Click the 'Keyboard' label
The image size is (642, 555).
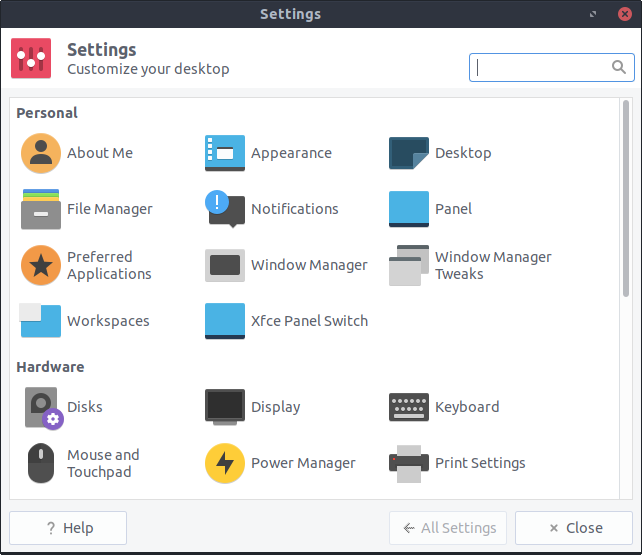pos(467,407)
